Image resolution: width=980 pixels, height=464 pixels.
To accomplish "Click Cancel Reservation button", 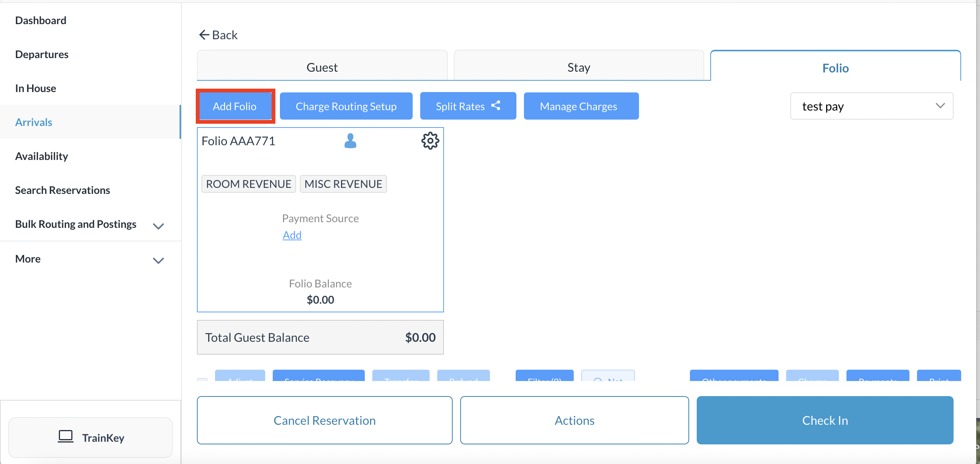I will tap(324, 420).
